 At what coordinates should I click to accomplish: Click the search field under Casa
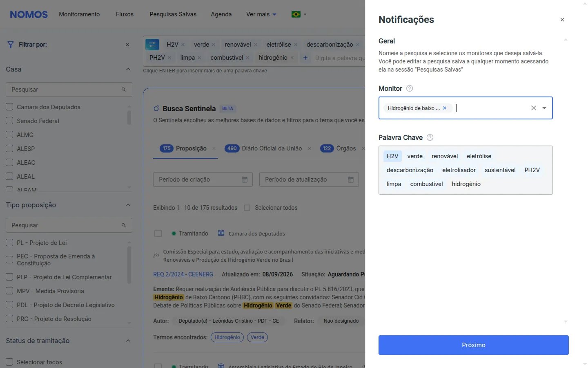click(69, 90)
